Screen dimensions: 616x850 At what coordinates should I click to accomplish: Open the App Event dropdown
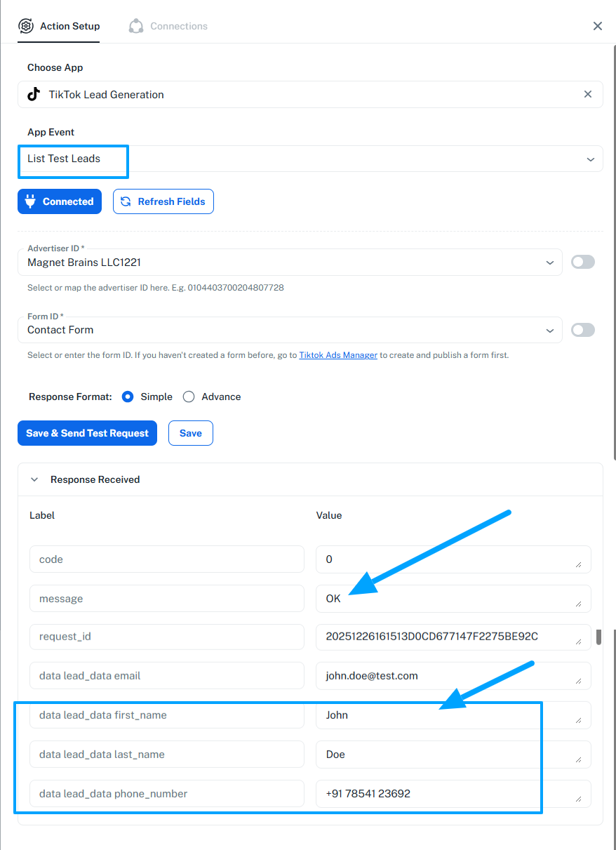click(590, 159)
